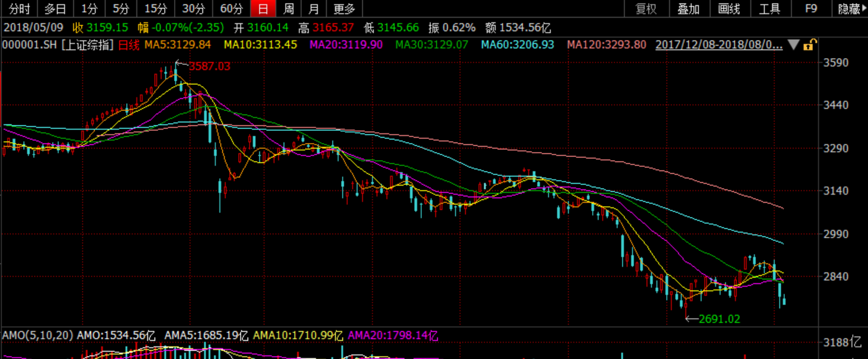The height and width of the screenshot is (359, 868).
Task: Open the 更多 more periods menu
Action: (x=344, y=8)
